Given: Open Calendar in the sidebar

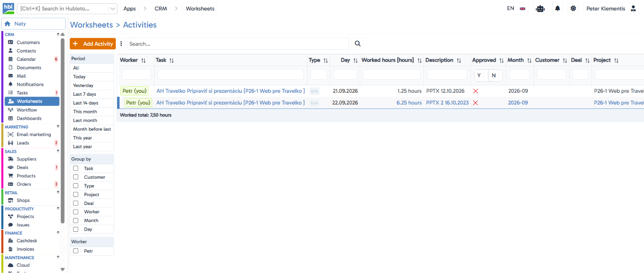Looking at the screenshot, I should pos(26,59).
